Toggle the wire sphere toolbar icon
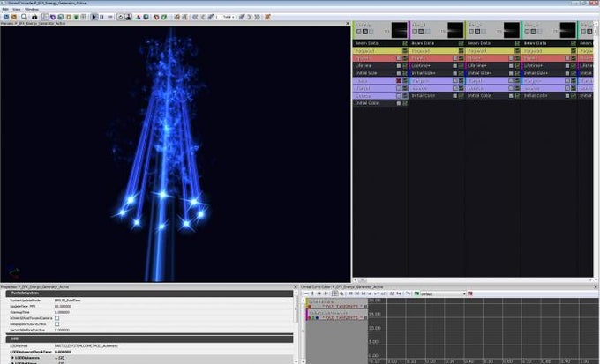600x364 pixels. coord(146,17)
